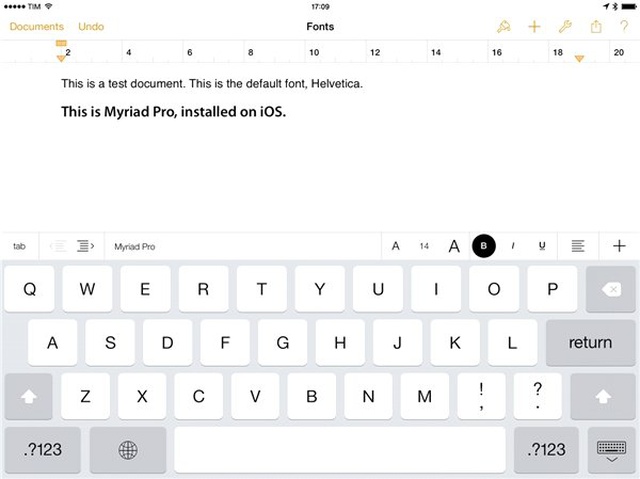The height and width of the screenshot is (479, 640).
Task: Tap the battery indicator
Action: point(629,7)
